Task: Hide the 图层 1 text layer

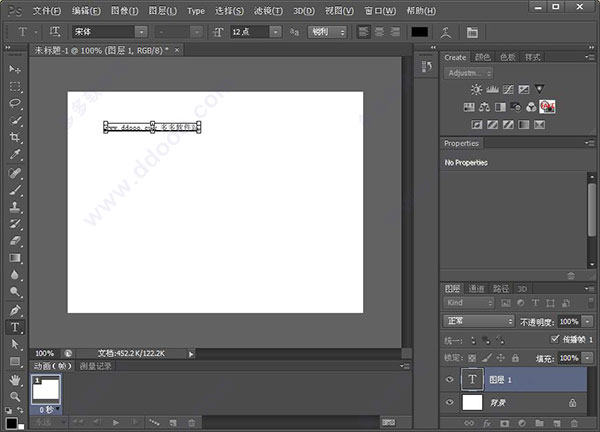Action: click(x=450, y=379)
